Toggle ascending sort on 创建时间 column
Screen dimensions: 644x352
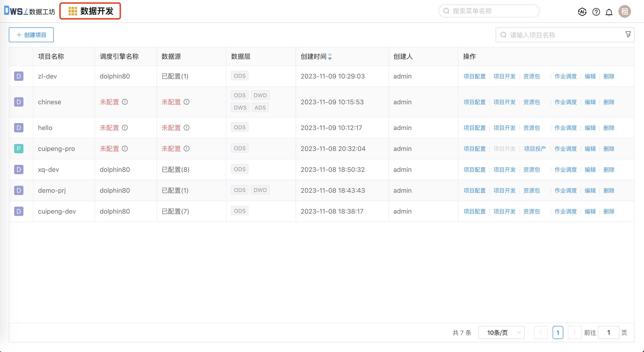click(x=330, y=55)
